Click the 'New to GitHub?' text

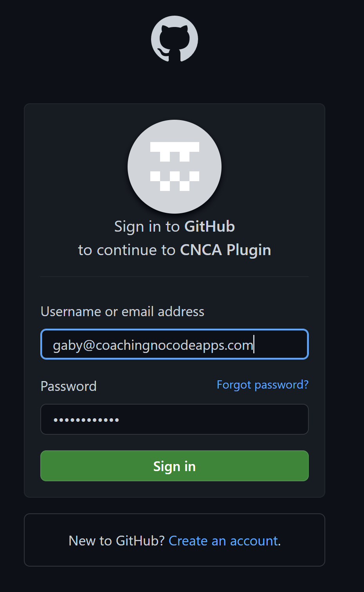click(117, 541)
